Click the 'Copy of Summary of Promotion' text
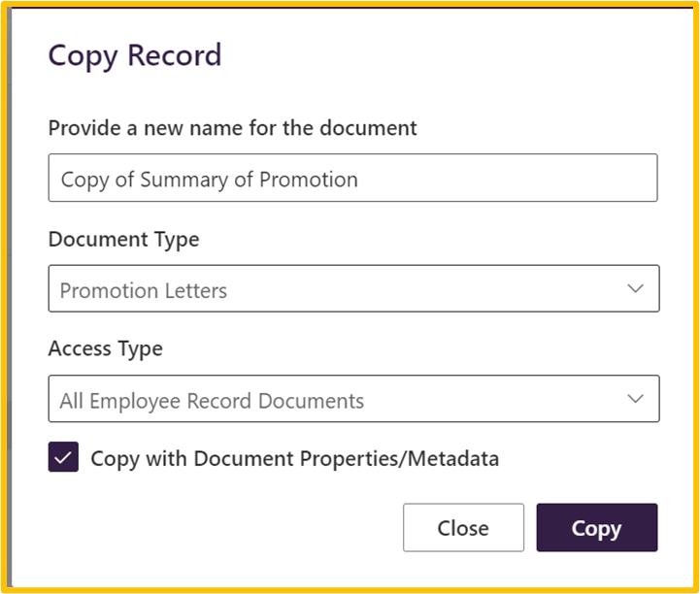Screen dimensions: 700x594 pos(209,180)
